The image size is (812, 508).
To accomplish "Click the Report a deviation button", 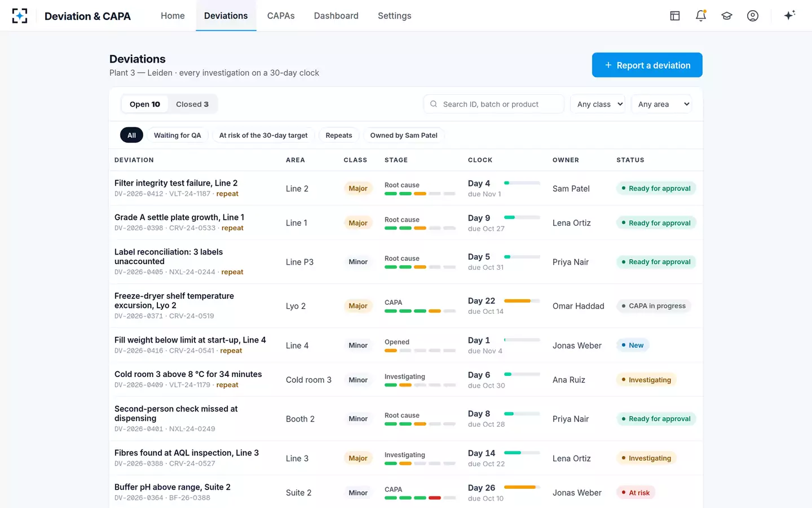I will 647,65.
